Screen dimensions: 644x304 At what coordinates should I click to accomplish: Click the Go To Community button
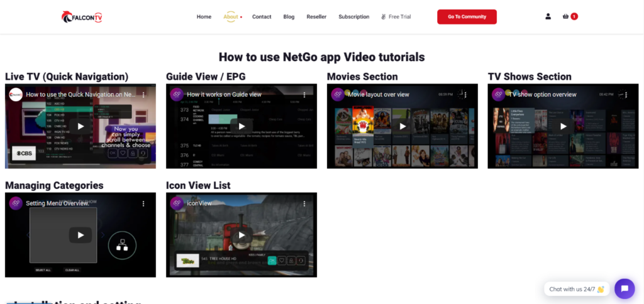[467, 17]
